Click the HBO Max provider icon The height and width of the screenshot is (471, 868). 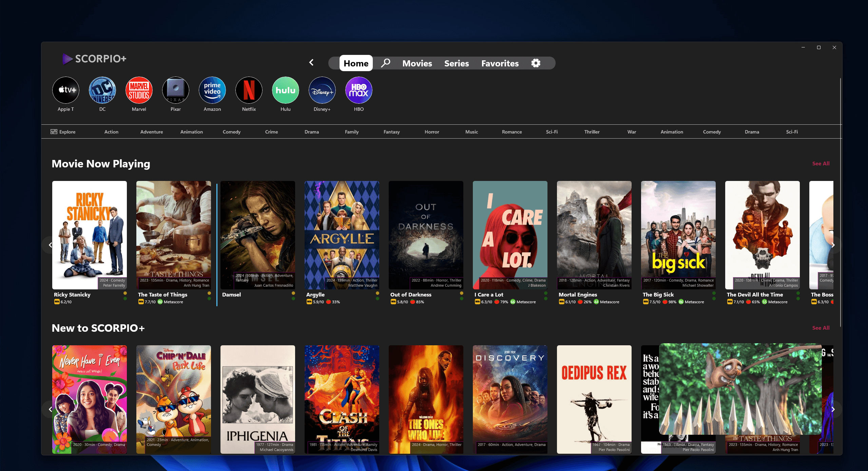click(359, 90)
